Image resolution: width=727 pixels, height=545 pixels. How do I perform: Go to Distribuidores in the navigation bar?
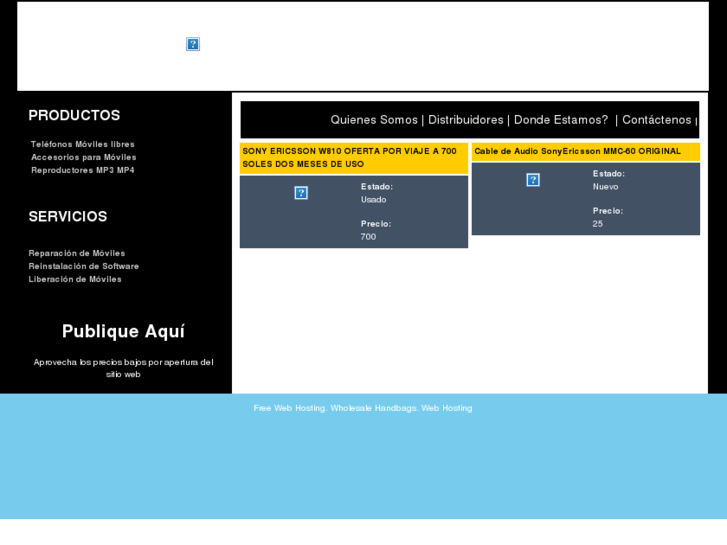tap(466, 120)
